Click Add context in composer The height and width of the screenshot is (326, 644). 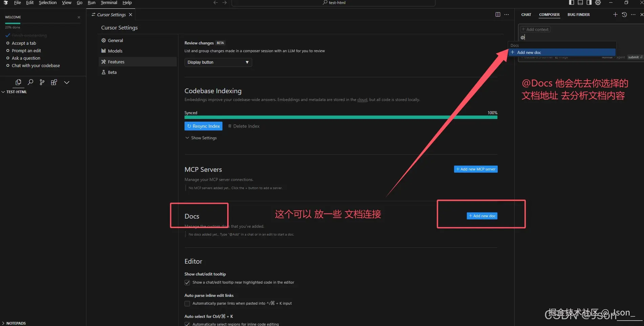(535, 29)
